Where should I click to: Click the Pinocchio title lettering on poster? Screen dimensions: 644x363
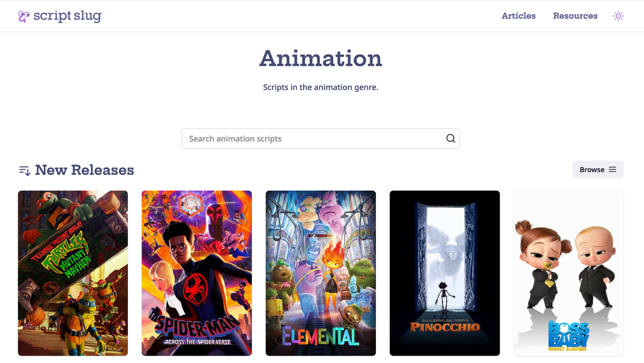pyautogui.click(x=445, y=327)
